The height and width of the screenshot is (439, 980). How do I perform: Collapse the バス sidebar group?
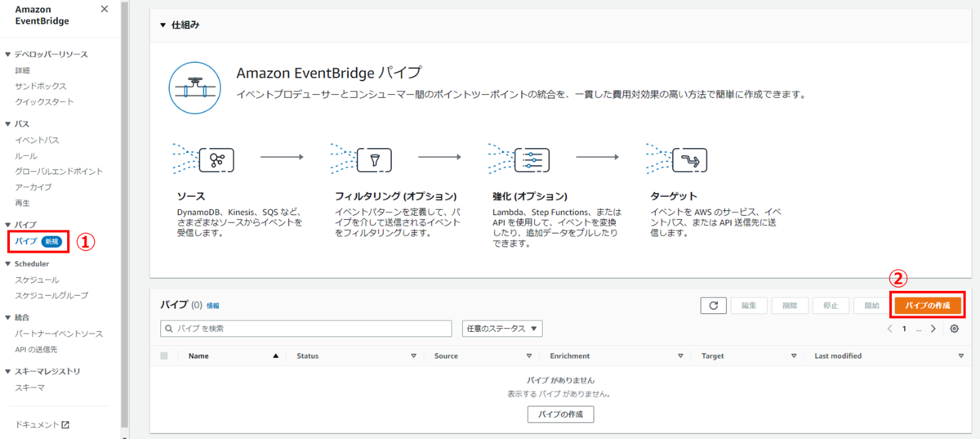click(x=8, y=124)
